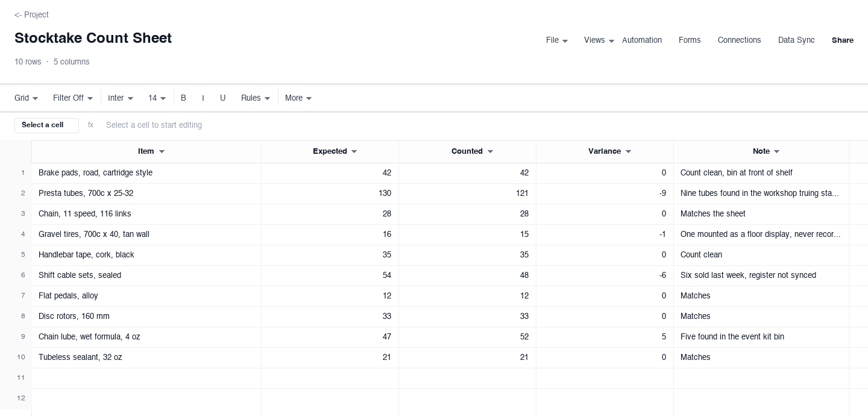Open the Counted column header arrow
868x416 pixels.
point(490,152)
